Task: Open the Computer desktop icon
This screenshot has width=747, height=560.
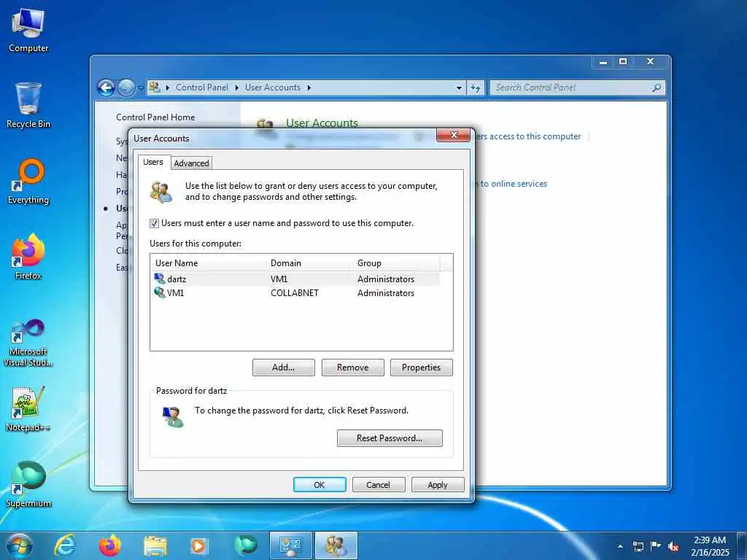Action: 28,31
